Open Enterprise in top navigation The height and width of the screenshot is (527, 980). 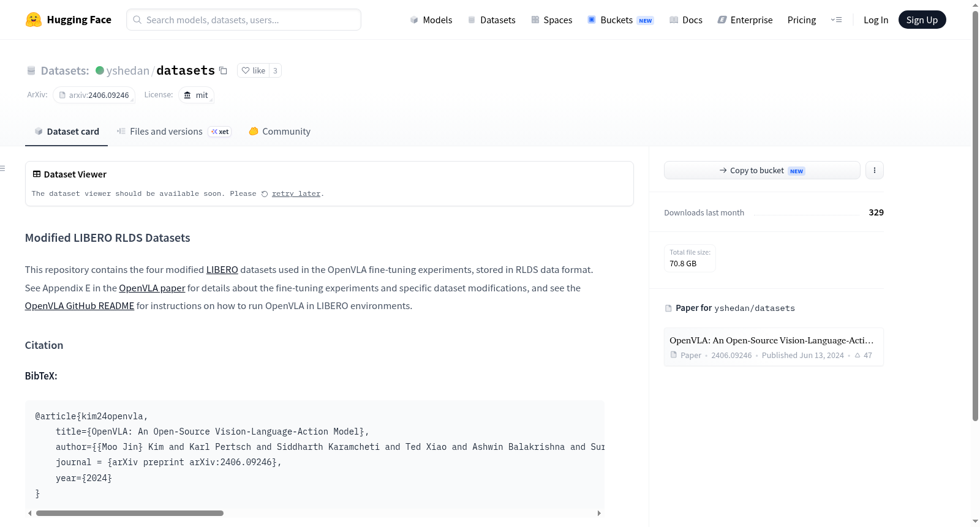pyautogui.click(x=745, y=20)
